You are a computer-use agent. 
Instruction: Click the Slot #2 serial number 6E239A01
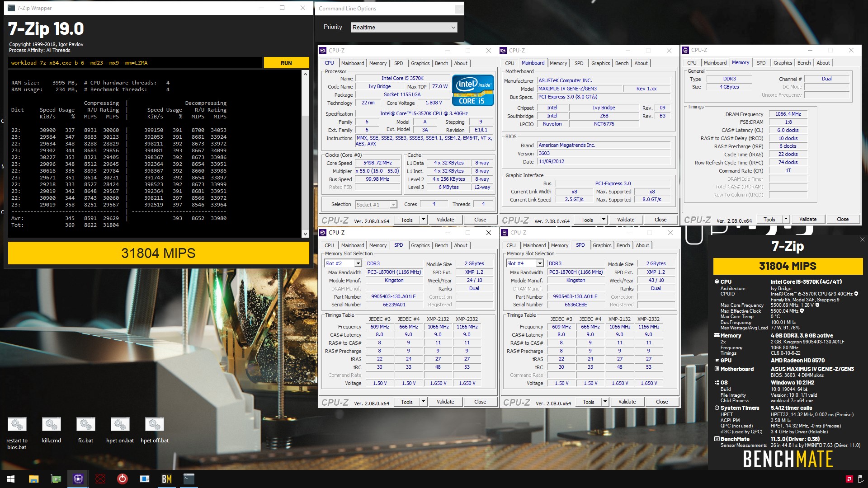click(x=394, y=305)
